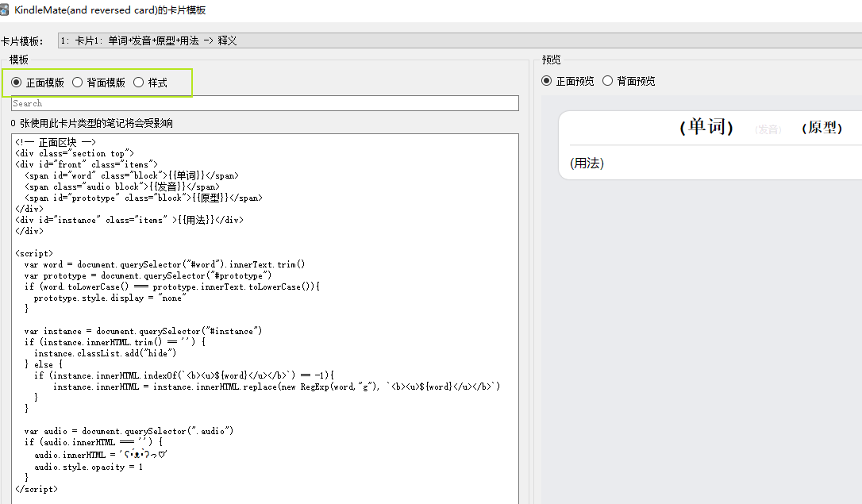The height and width of the screenshot is (504, 862).
Task: Click the line 'prototype.style.display = "none"'
Action: point(110,298)
